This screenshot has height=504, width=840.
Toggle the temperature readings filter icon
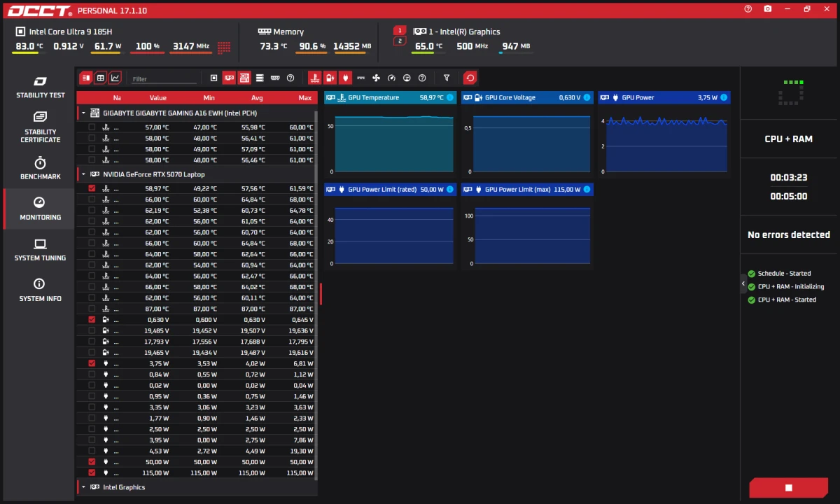tap(315, 78)
